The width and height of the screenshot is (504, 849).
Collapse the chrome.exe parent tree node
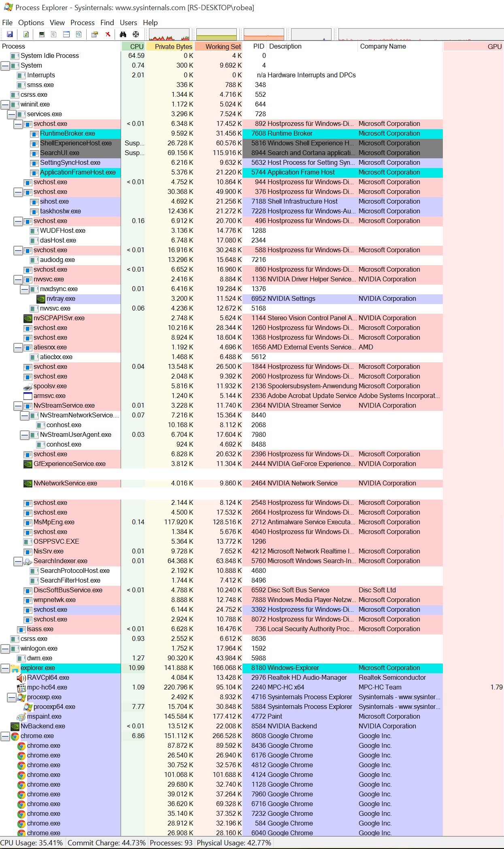pyautogui.click(x=5, y=736)
